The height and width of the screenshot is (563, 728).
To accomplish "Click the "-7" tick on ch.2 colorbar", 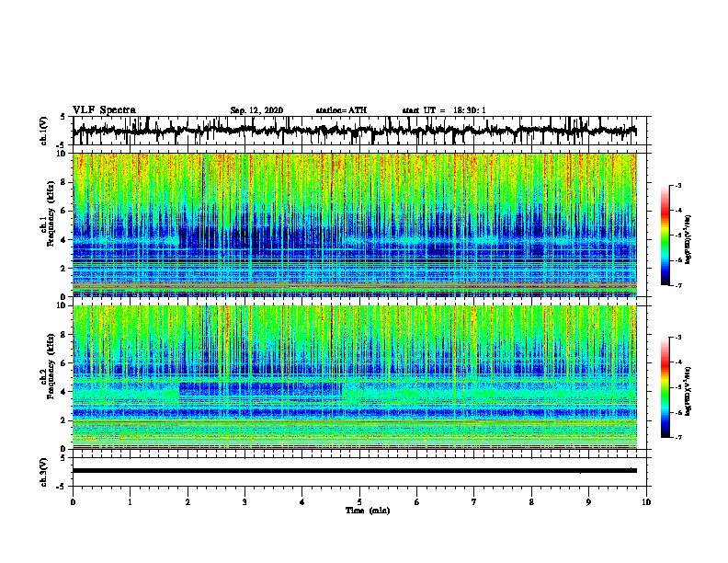I will coord(678,437).
